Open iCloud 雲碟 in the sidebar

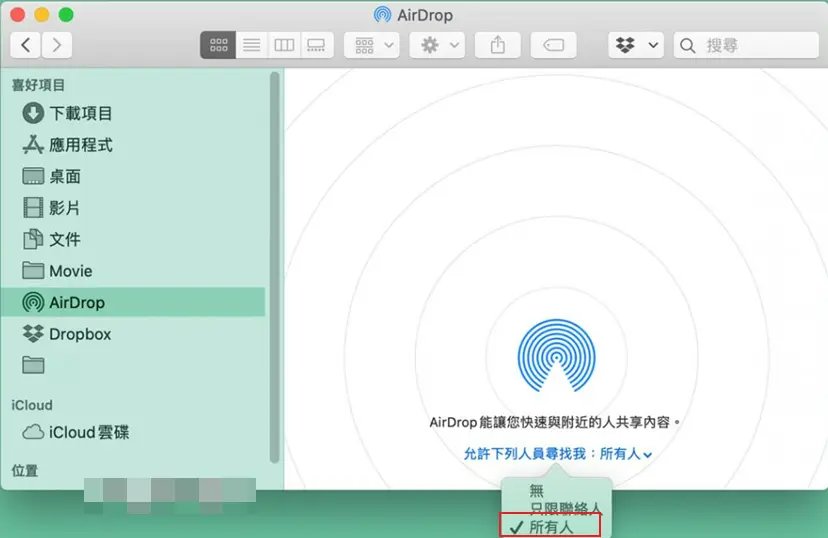pos(133,432)
